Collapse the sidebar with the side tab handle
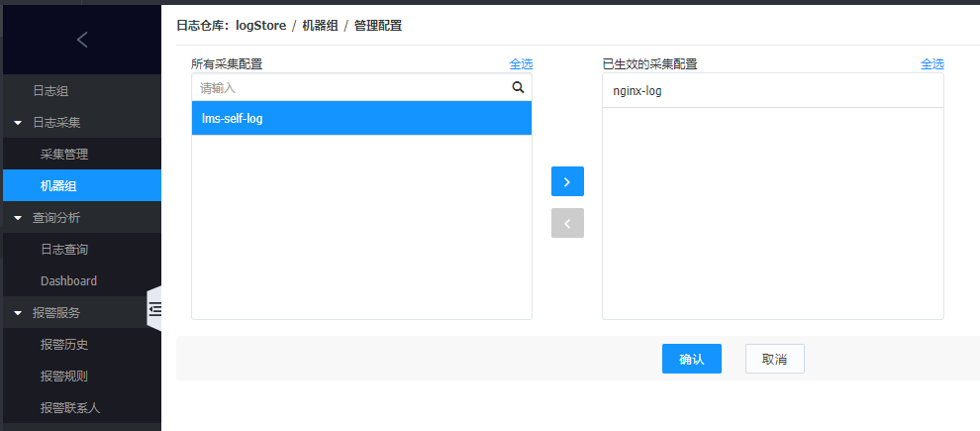The width and height of the screenshot is (980, 431). click(154, 308)
